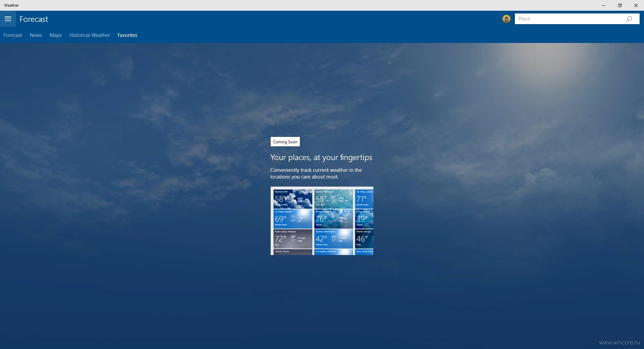The width and height of the screenshot is (644, 349).
Task: Click the user account avatar icon
Action: point(506,19)
